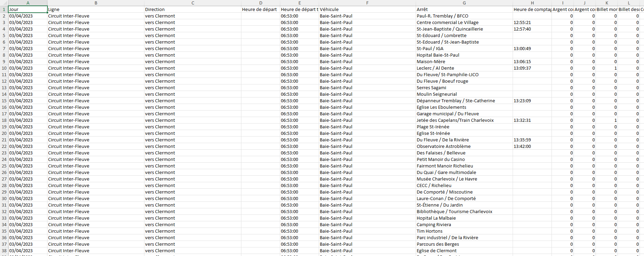The height and width of the screenshot is (256, 644).
Task: Click cell 'Du Quai / Gare multimodale'
Action: click(x=465, y=172)
